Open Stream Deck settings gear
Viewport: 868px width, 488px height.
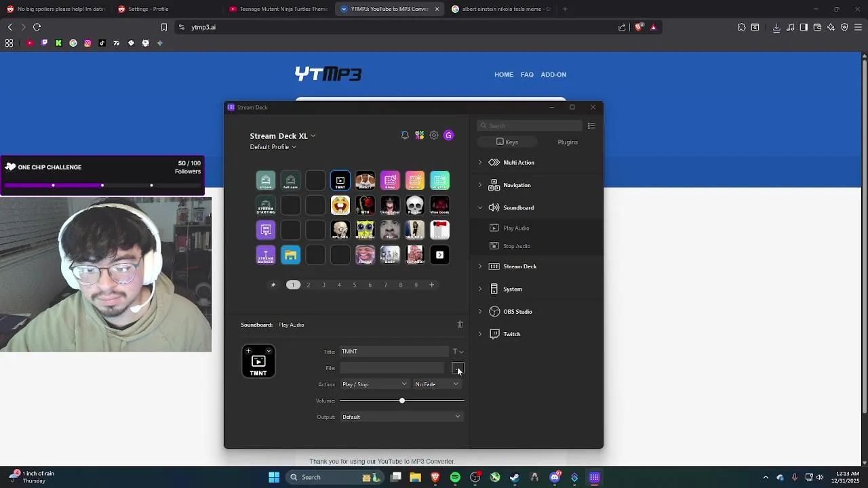tap(434, 136)
